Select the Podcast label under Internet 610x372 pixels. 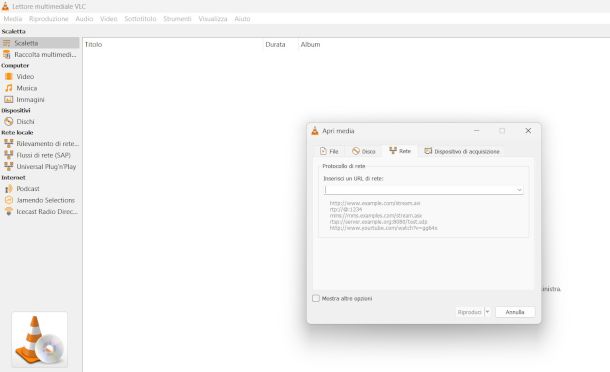[28, 189]
